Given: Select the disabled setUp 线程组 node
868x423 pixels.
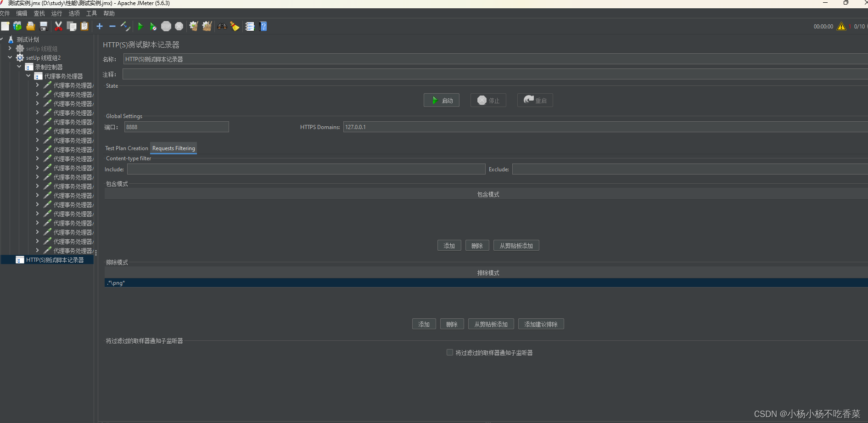Looking at the screenshot, I should point(41,49).
